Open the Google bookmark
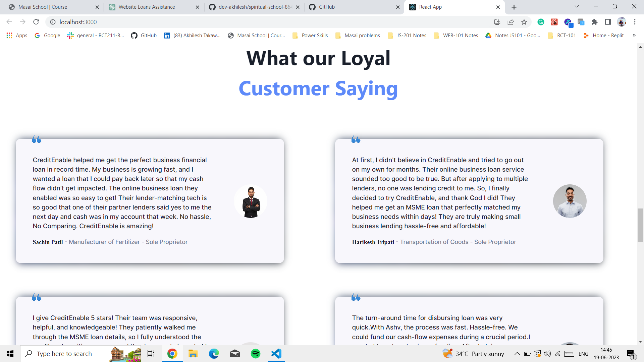Viewport: 644px width, 362px height. click(x=47, y=35)
